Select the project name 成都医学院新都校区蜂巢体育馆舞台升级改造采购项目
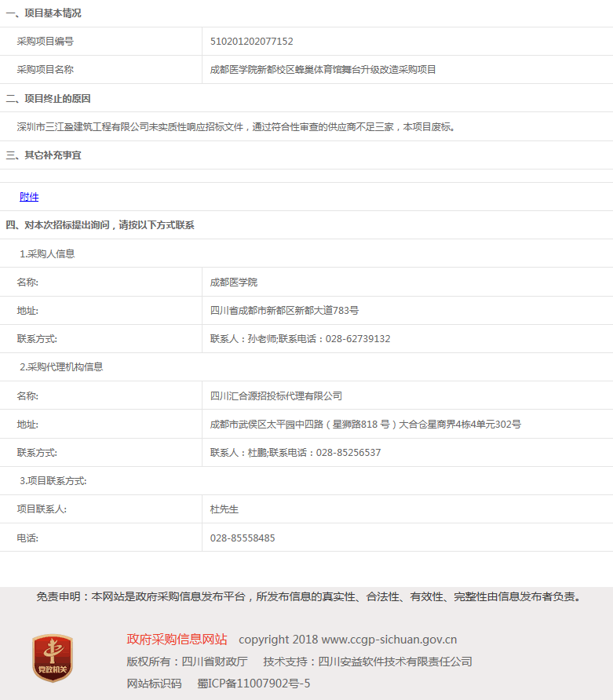613x700 pixels. point(323,70)
